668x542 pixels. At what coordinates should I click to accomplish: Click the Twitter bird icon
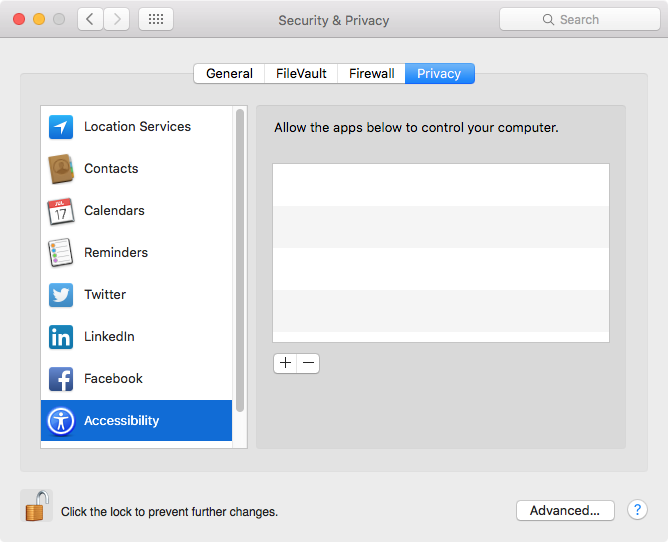tap(61, 295)
